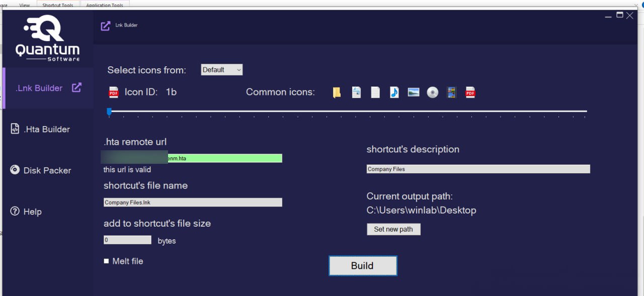Focus the .hta remote url field

pyautogui.click(x=193, y=158)
